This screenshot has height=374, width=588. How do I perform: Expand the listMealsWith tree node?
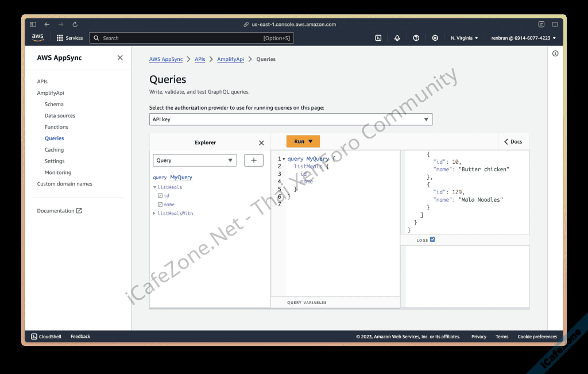click(154, 213)
